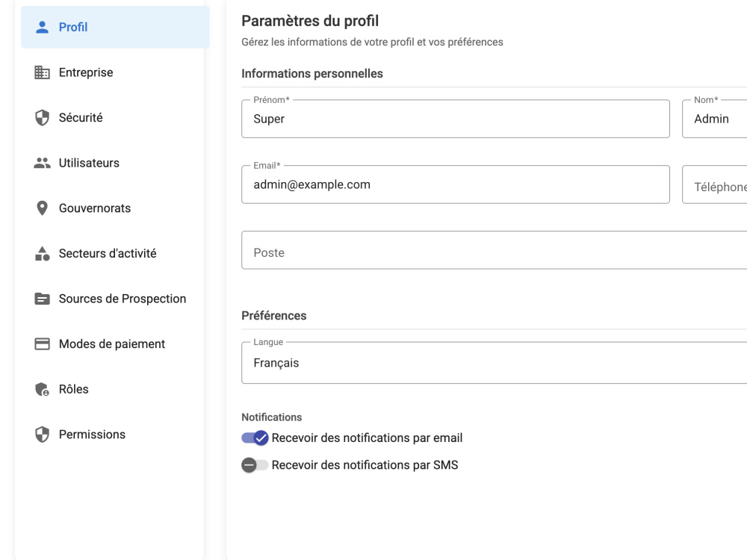Viewport: 747px width, 560px height.
Task: Disable email notifications toggle
Action: [x=255, y=438]
